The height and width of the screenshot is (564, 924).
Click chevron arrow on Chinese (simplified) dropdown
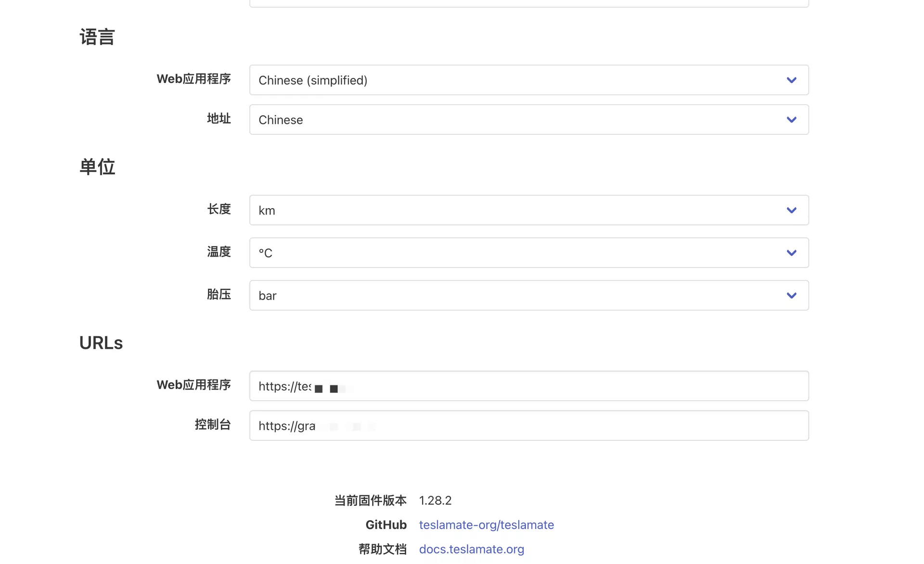(791, 80)
